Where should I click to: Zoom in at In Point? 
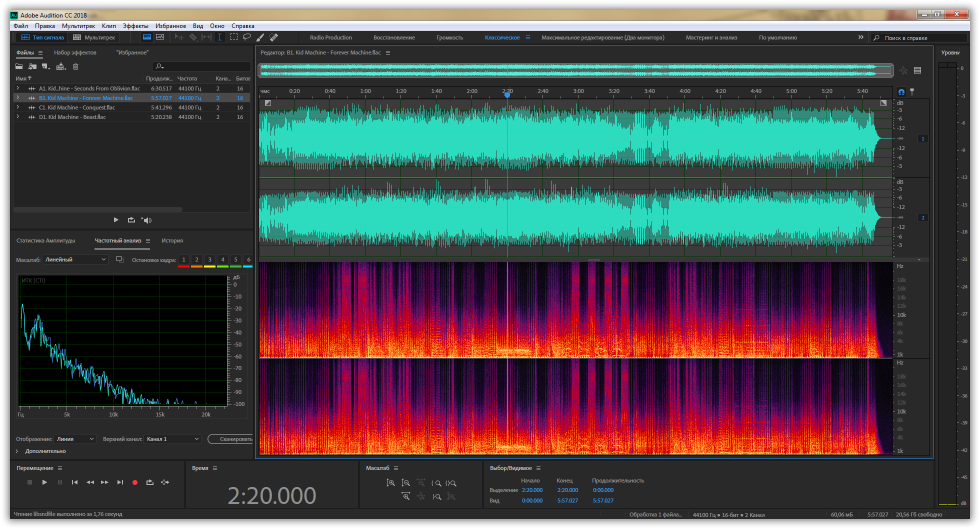click(436, 483)
